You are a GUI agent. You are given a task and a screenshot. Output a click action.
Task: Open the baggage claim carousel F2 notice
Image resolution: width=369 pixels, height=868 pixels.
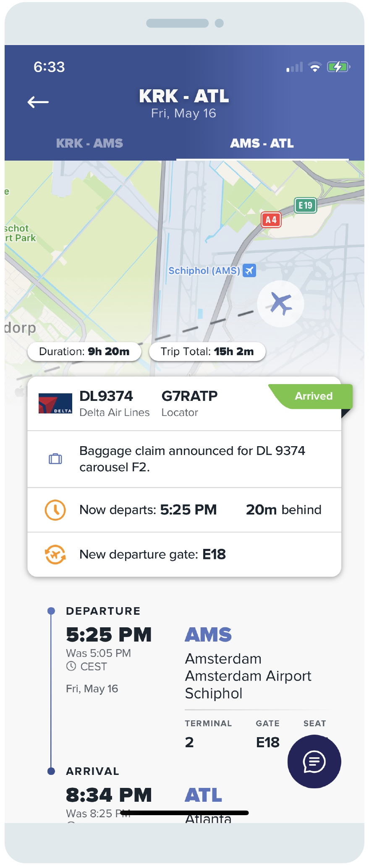tap(184, 459)
